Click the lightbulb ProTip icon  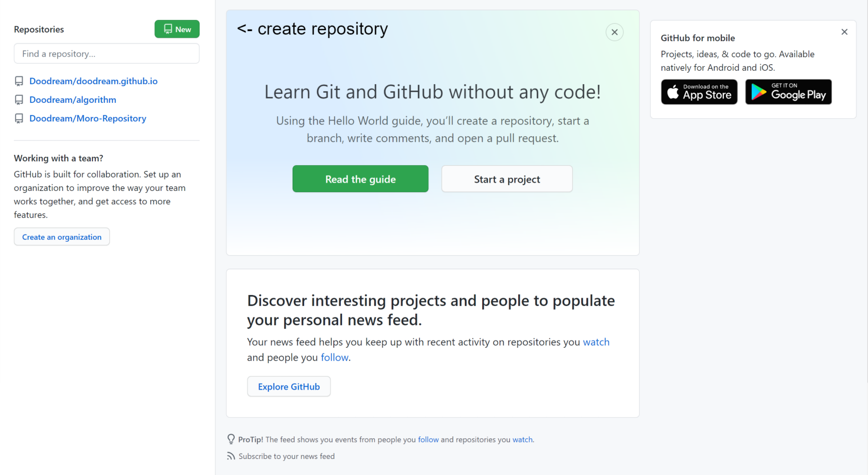point(231,439)
